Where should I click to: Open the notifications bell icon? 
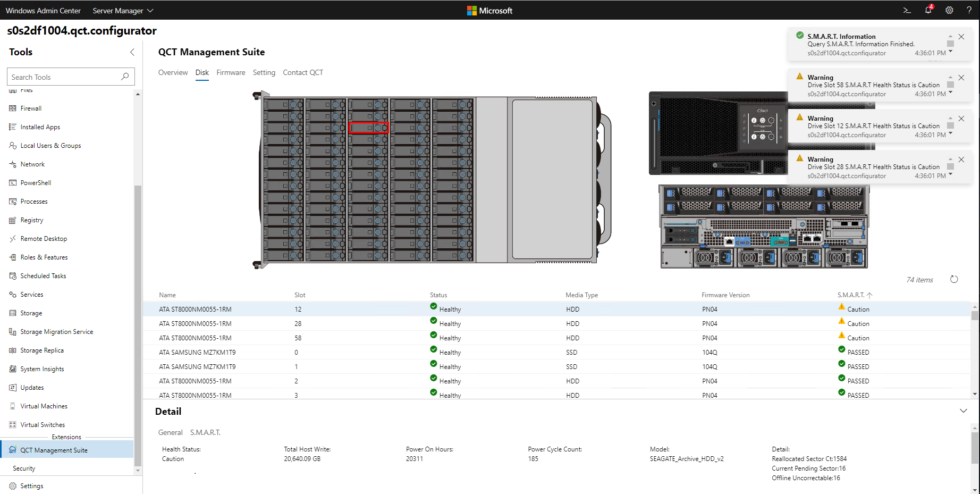pos(928,10)
